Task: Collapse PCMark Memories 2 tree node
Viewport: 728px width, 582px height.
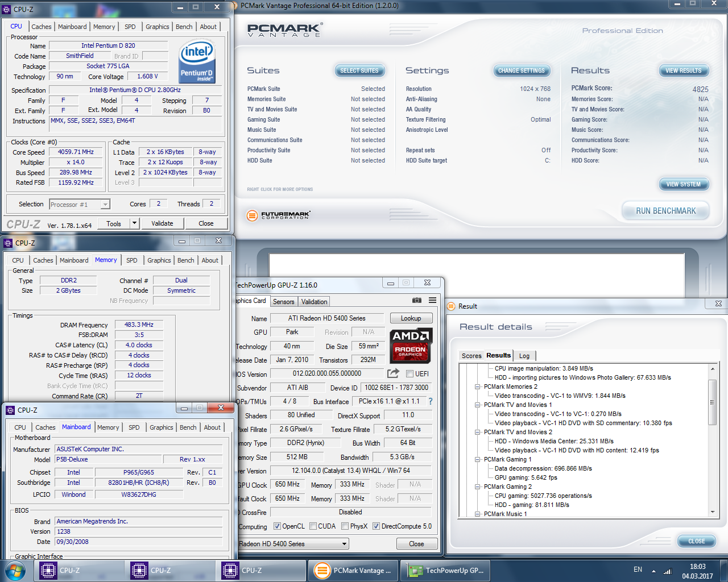Action: pyautogui.click(x=478, y=386)
